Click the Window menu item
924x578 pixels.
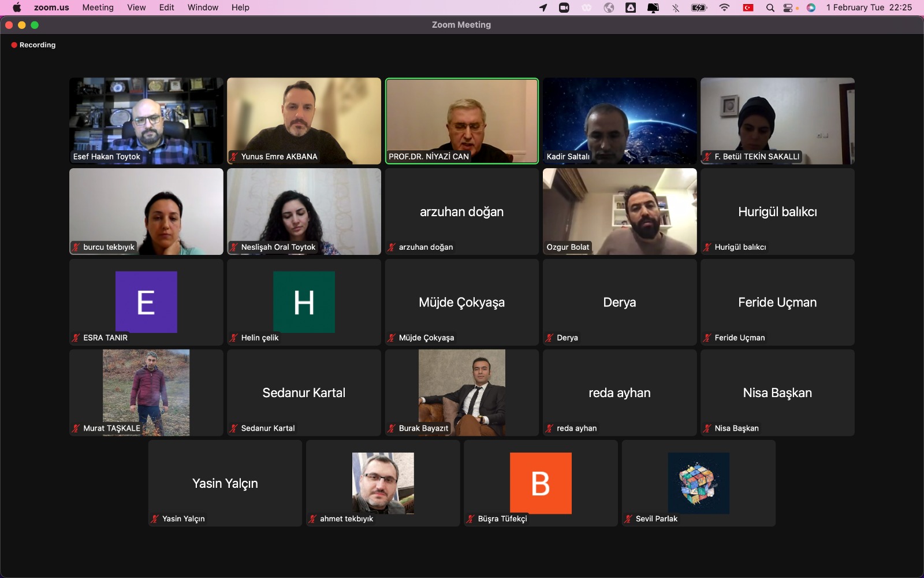(203, 8)
